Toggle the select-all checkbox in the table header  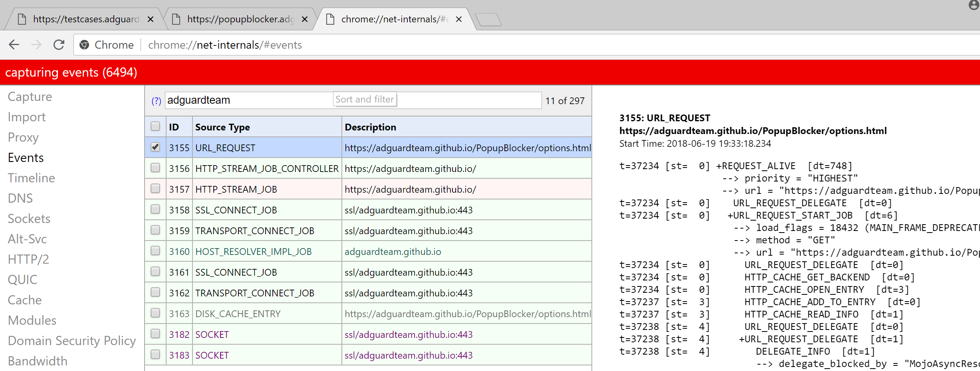[x=155, y=126]
